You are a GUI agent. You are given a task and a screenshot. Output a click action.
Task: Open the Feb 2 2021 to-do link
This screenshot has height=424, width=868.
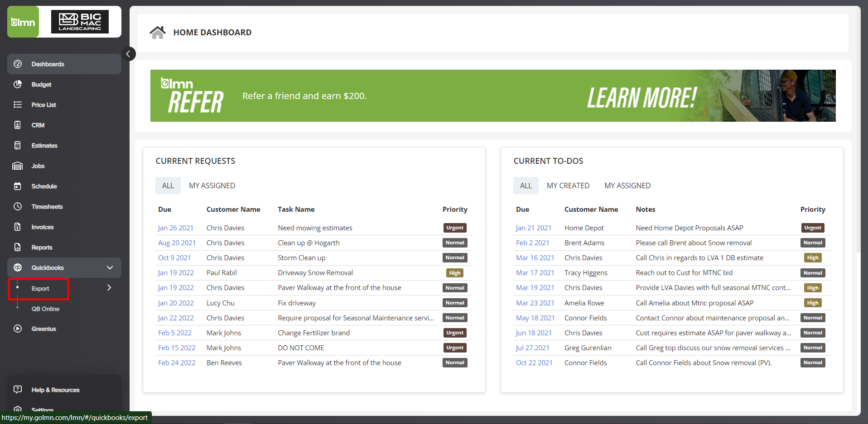tap(532, 243)
